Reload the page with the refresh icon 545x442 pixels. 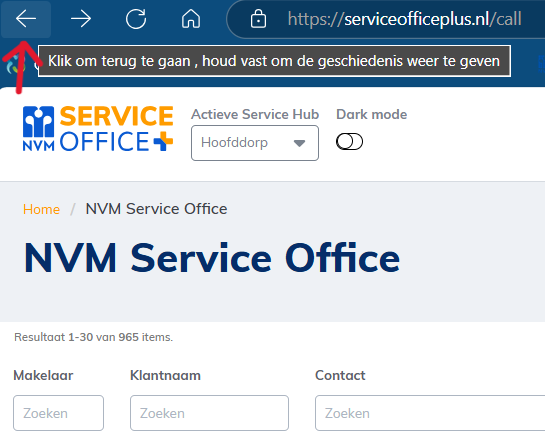click(136, 19)
